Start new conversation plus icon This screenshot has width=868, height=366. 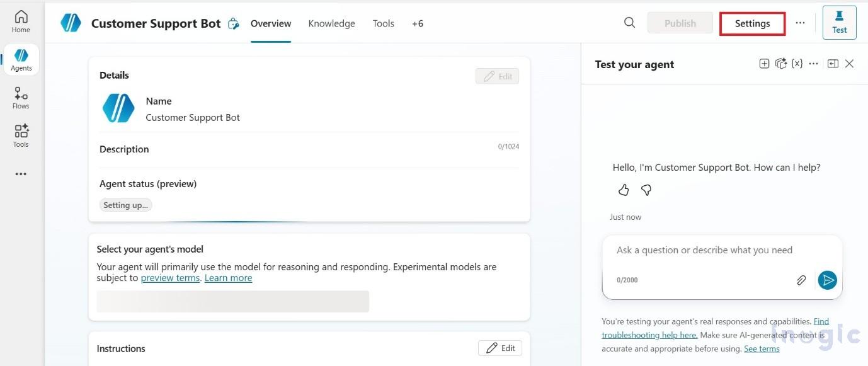pos(764,64)
